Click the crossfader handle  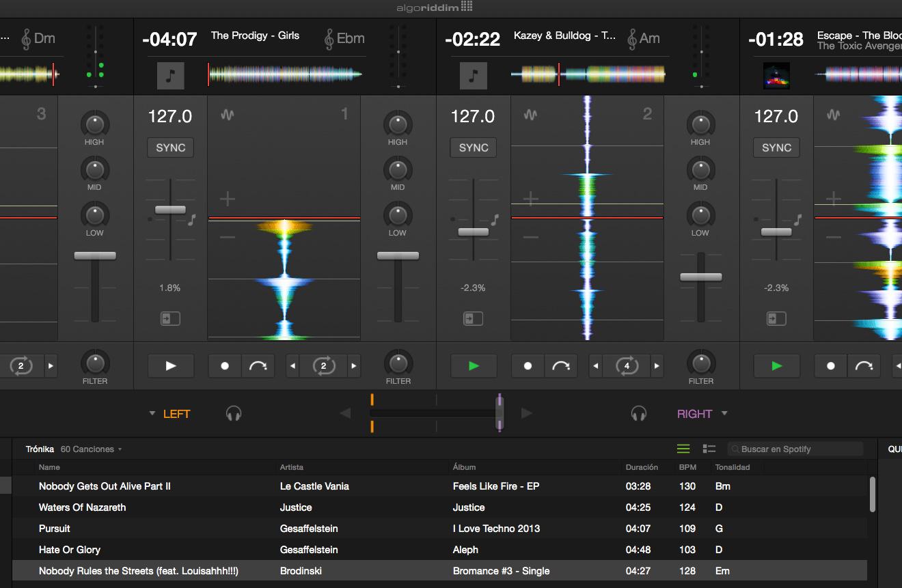[x=500, y=413]
